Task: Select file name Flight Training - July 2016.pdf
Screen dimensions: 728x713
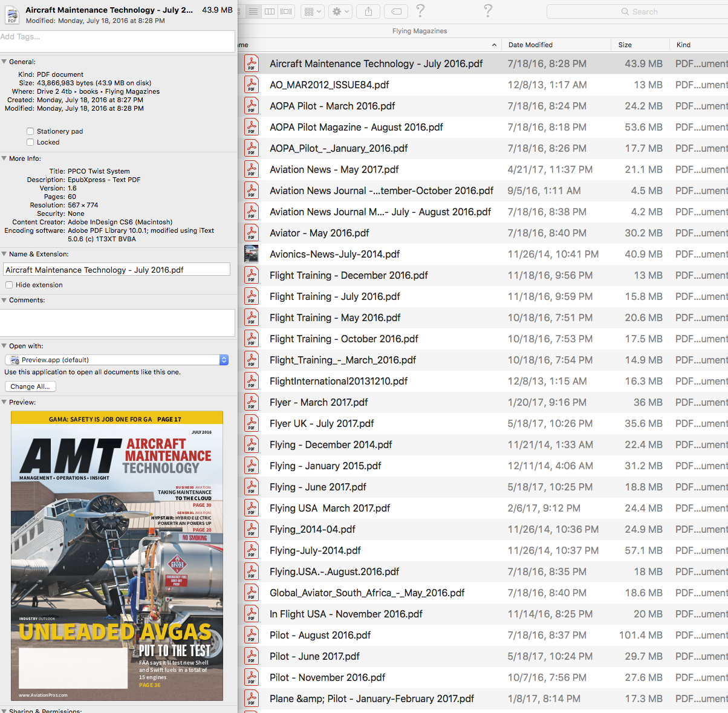Action: [x=335, y=296]
